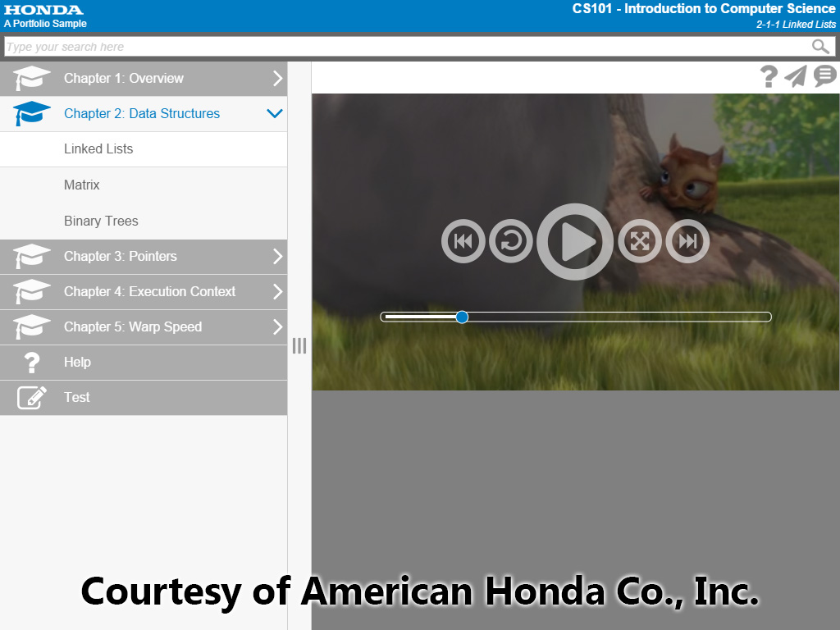Select the Linked Lists lesson

[x=98, y=149]
